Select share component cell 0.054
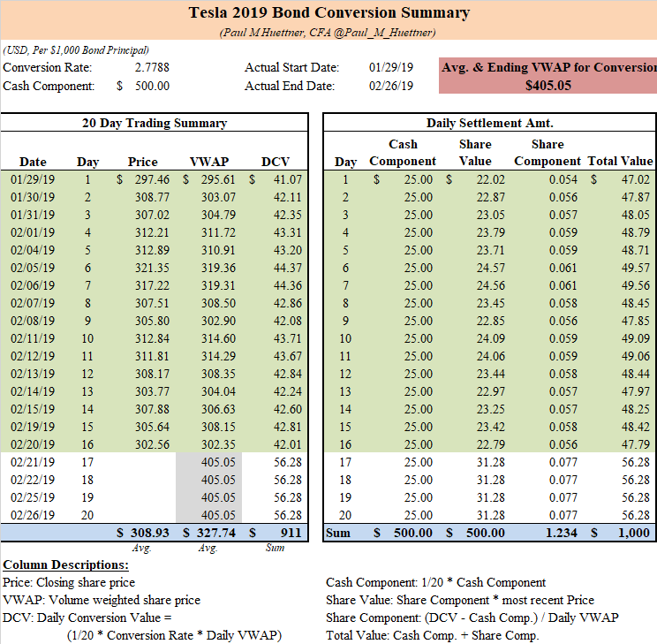This screenshot has height=644, width=657. [x=563, y=179]
